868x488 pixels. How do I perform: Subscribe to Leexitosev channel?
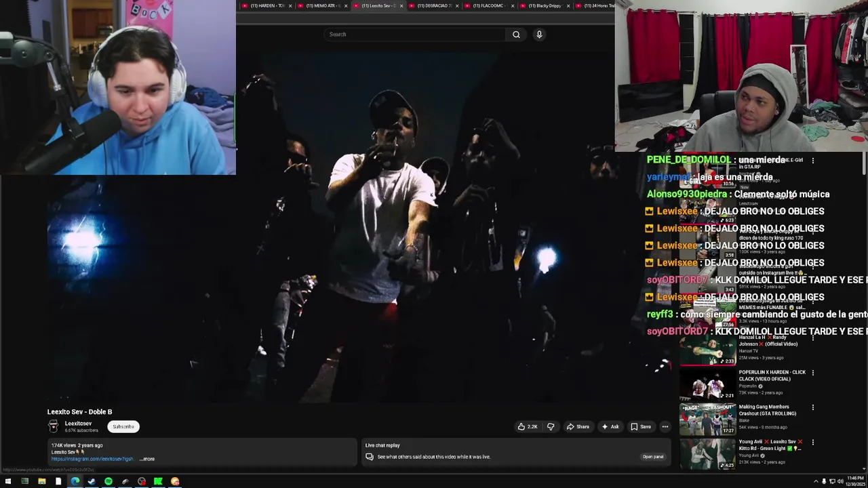[x=123, y=426]
